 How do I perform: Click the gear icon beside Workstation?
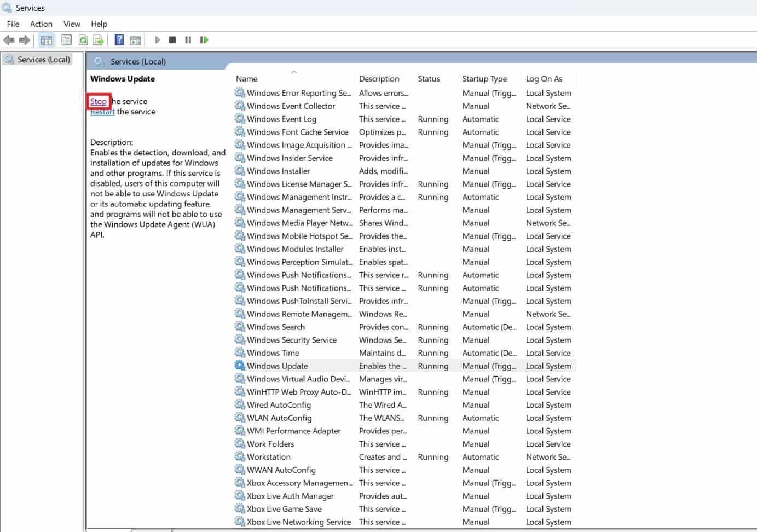pos(240,456)
